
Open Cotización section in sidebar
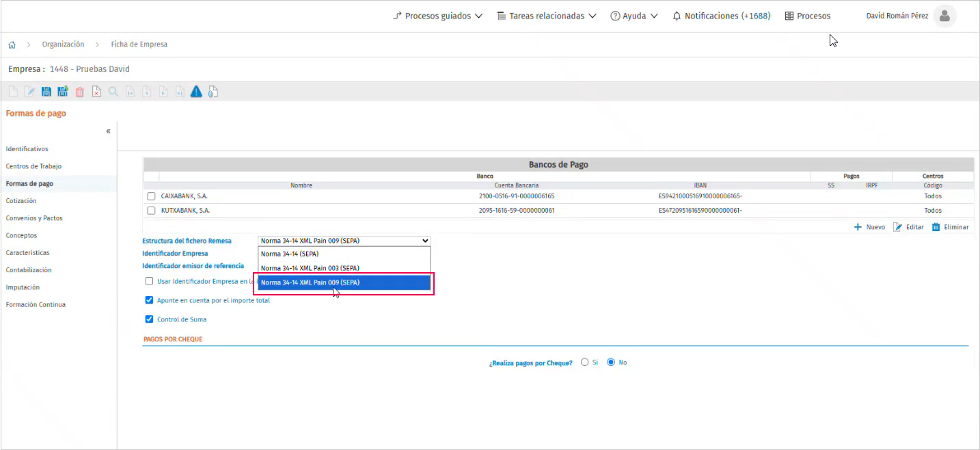[x=21, y=201]
